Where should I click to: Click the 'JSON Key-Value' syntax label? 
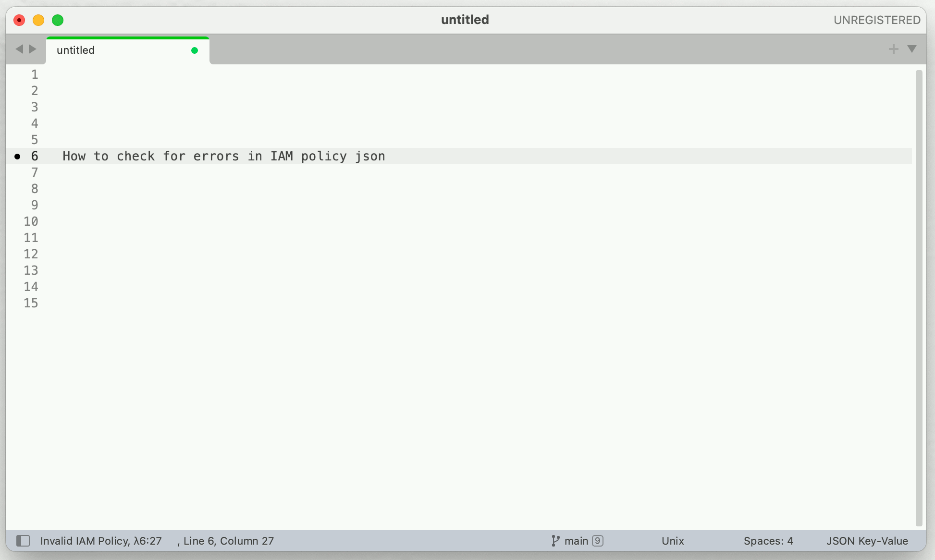click(863, 541)
